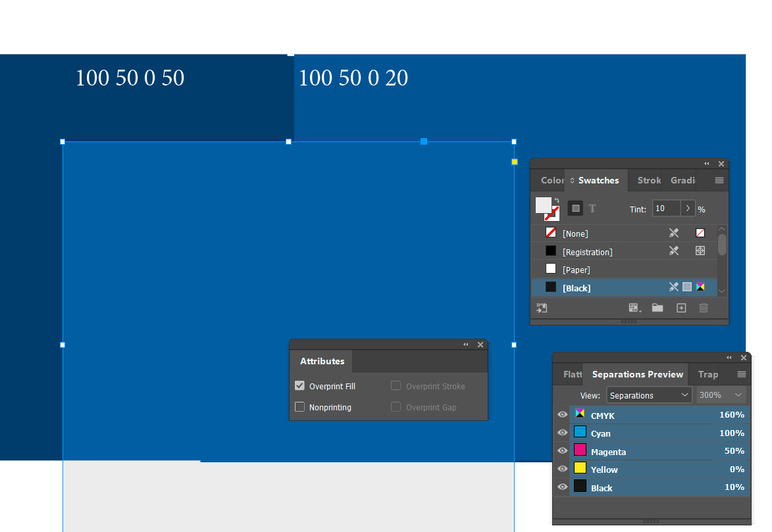The height and width of the screenshot is (532, 772).
Task: Open the Tint slider arrow
Action: pos(688,208)
